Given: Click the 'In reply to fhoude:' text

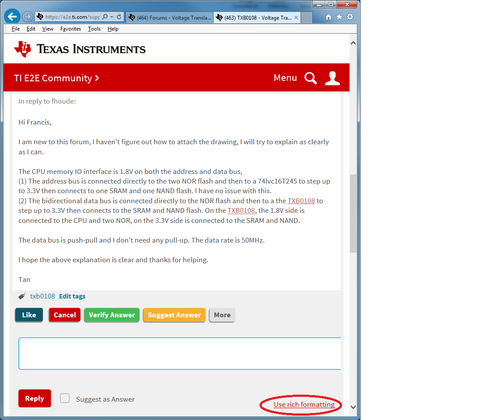Looking at the screenshot, I should [47, 101].
